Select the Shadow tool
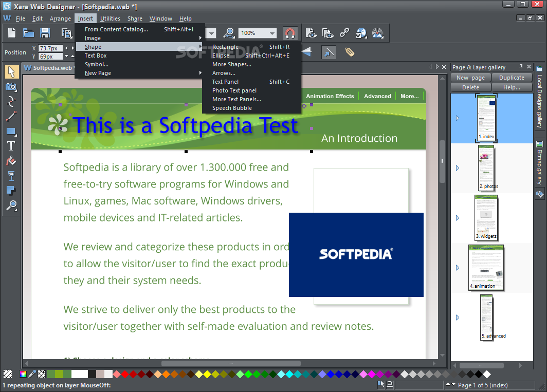Viewport: 547px width, 392px height. (x=11, y=191)
